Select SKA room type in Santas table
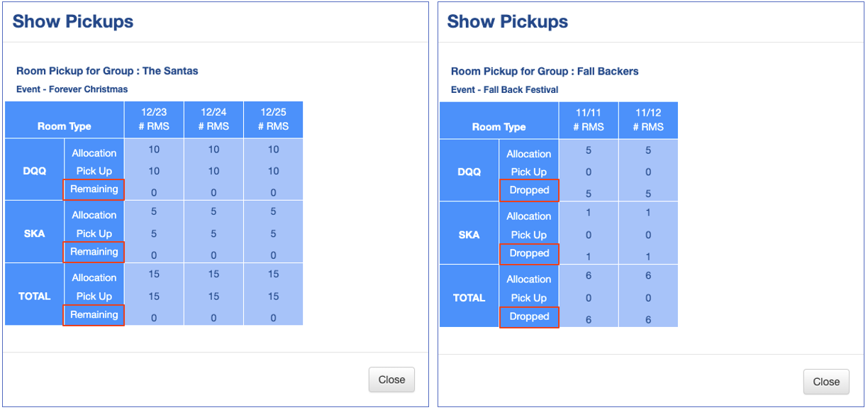Screen dimensions: 868x410 tap(34, 233)
